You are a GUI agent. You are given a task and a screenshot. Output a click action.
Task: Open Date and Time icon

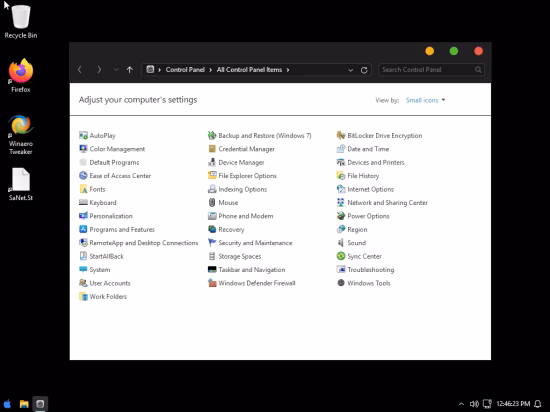(x=341, y=149)
